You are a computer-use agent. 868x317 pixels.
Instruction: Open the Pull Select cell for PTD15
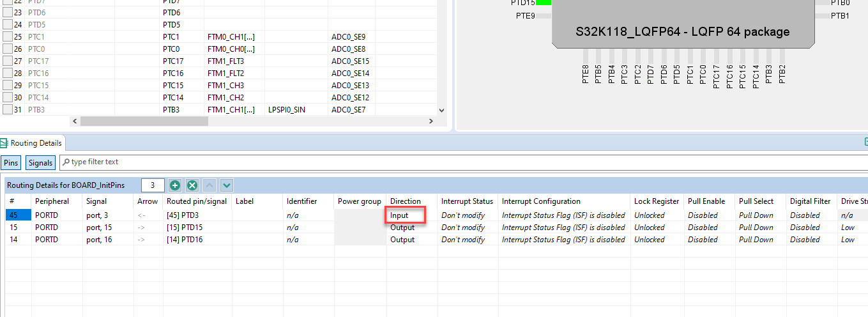point(760,228)
